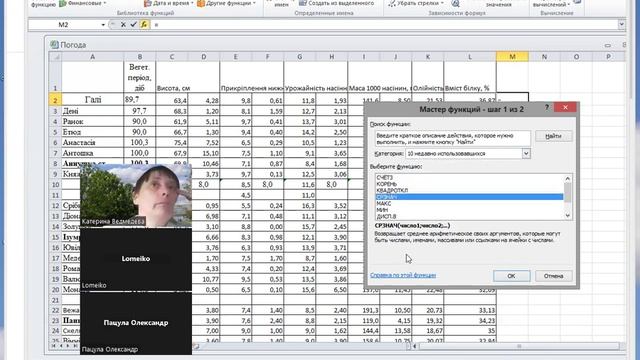The width and height of the screenshot is (640, 360).
Task: Select КВАДРОТКЛ in the function list
Action: [469, 191]
